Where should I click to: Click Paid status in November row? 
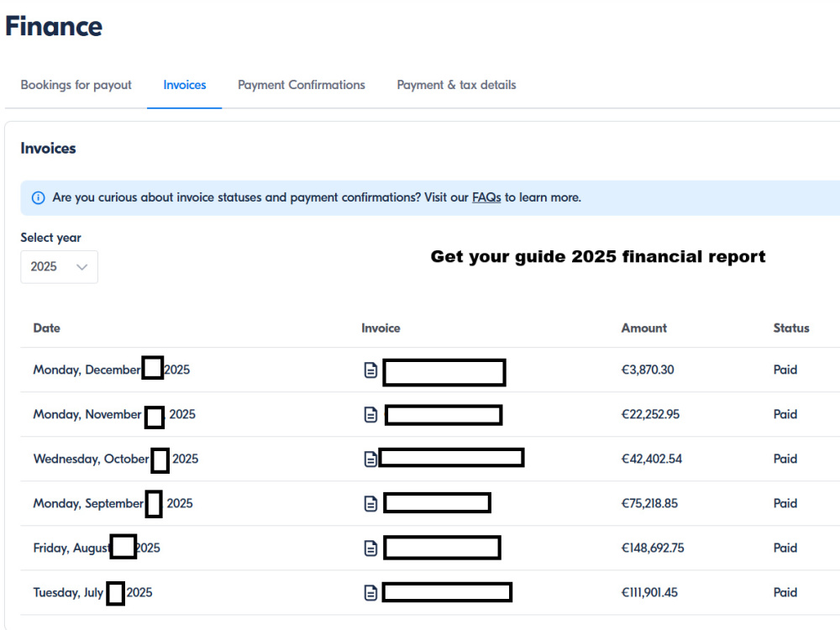785,414
